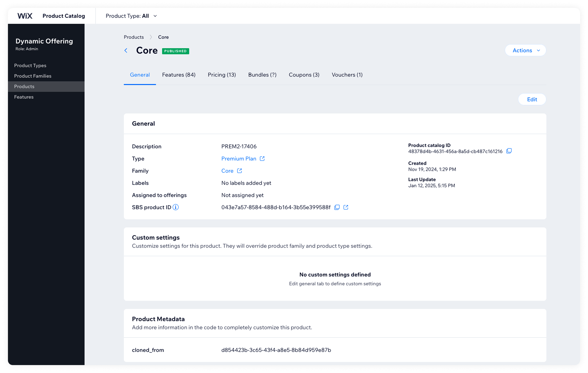This screenshot has height=373, width=588.
Task: Open the Pricing (13) tab
Action: pos(222,75)
